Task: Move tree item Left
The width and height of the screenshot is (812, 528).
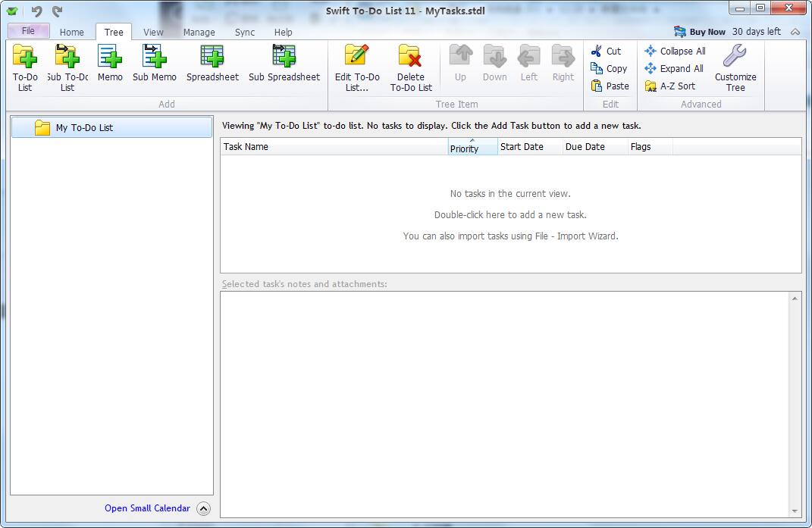Action: [x=528, y=63]
